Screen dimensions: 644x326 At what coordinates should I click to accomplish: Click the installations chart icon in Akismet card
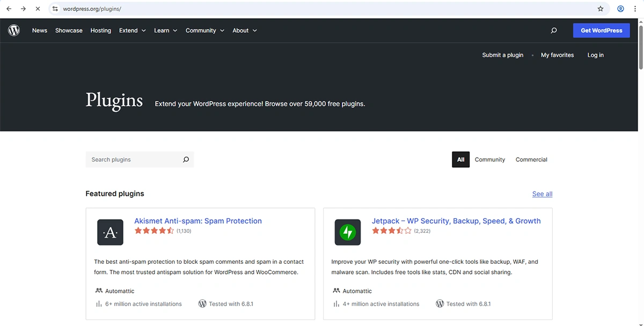99,304
